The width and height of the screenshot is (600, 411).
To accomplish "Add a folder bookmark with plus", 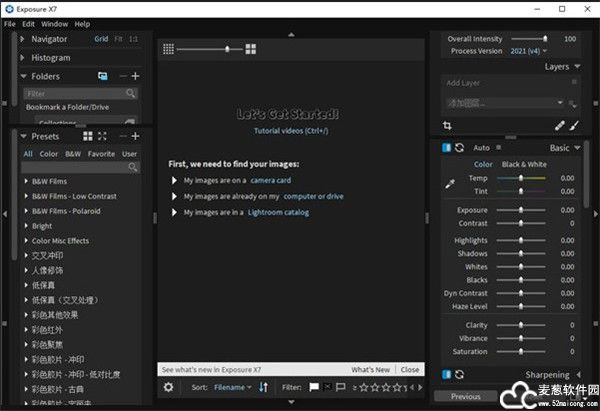I will click(x=135, y=76).
